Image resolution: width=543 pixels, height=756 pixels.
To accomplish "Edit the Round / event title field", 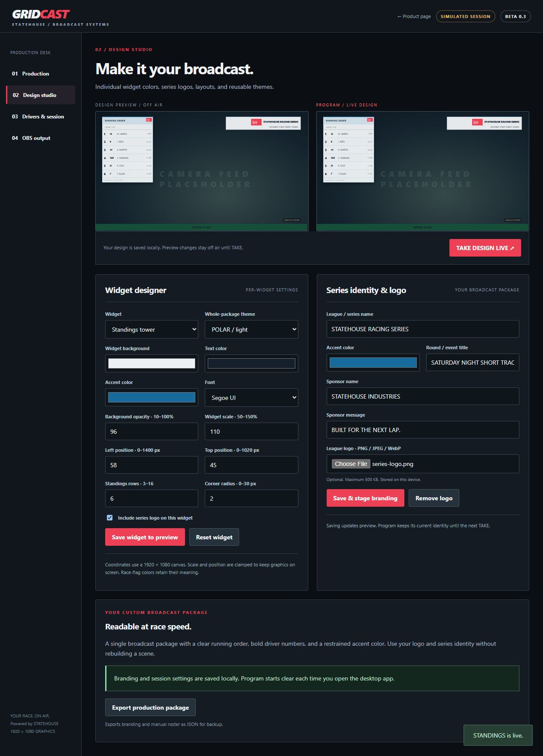I will tap(472, 363).
